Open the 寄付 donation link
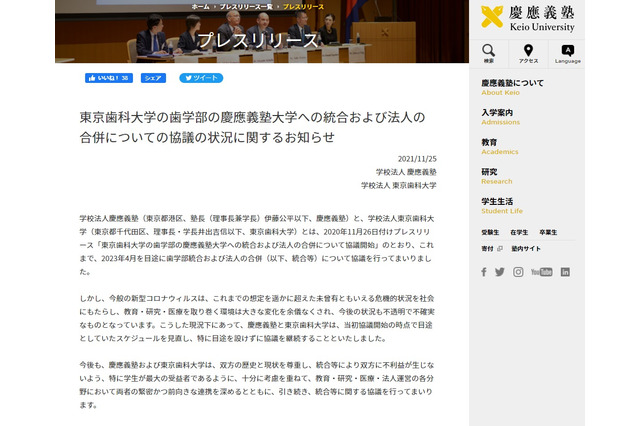The width and height of the screenshot is (640, 426). pos(491,248)
